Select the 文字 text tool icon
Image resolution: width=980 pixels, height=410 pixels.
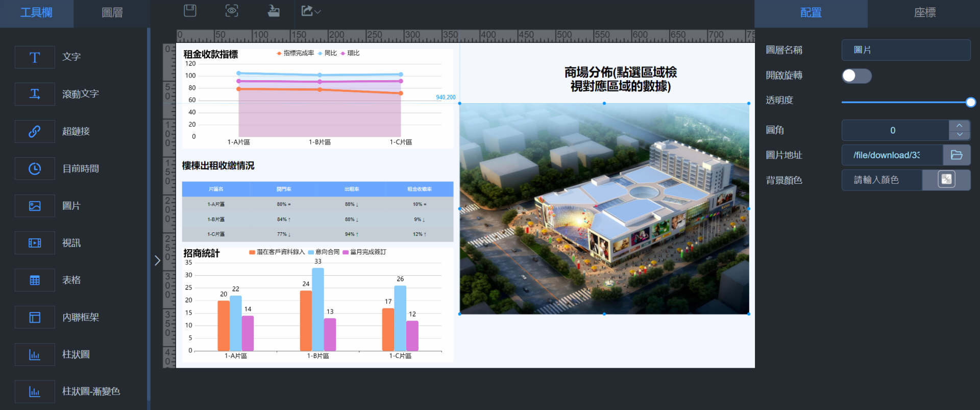pos(35,57)
